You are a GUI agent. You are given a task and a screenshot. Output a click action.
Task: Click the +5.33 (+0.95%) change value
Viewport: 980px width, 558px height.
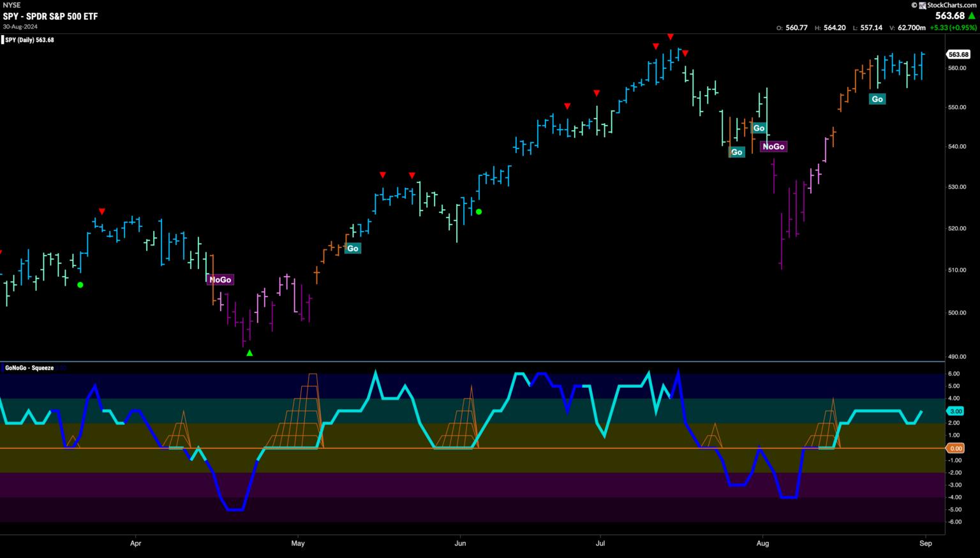953,27
